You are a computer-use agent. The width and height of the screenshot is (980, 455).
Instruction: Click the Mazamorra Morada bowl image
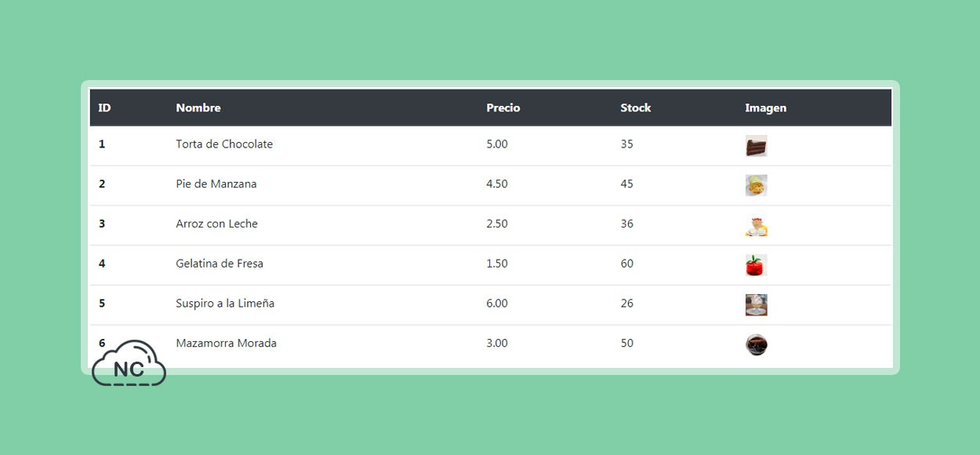[757, 345]
